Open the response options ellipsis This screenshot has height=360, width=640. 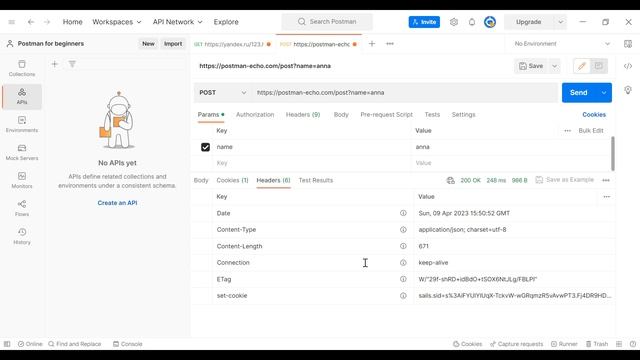(606, 180)
